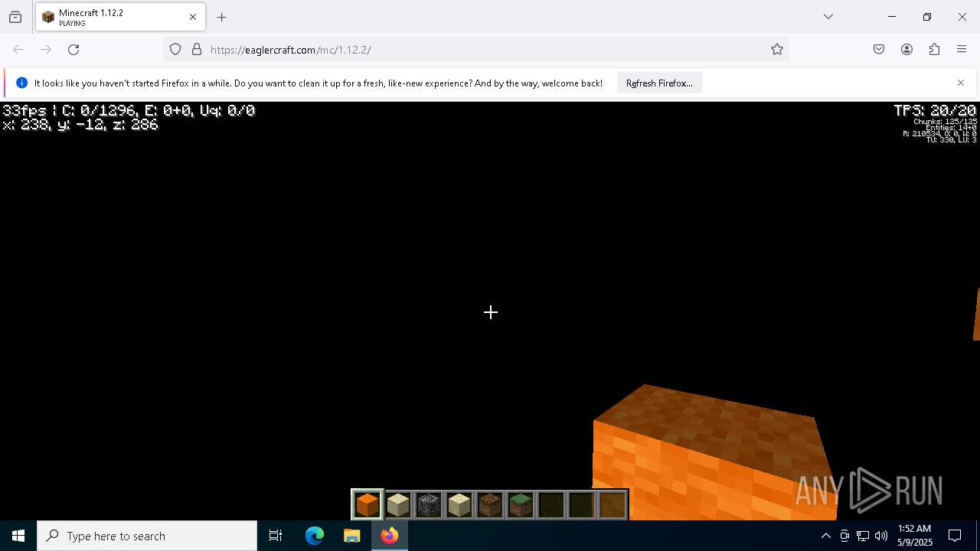Open the clock showing 1:52 AM
The height and width of the screenshot is (551, 980).
[x=915, y=536]
